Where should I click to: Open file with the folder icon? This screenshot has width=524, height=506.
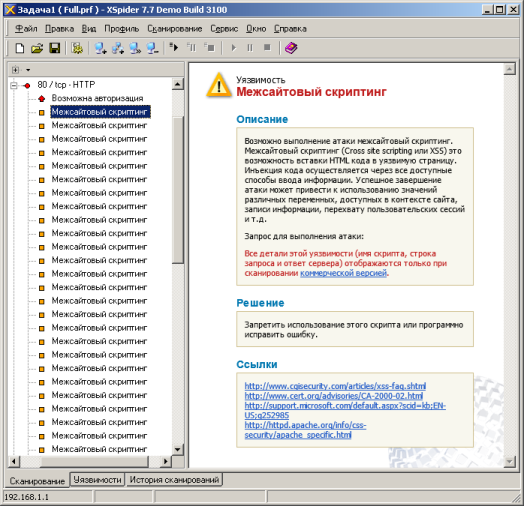click(x=37, y=48)
